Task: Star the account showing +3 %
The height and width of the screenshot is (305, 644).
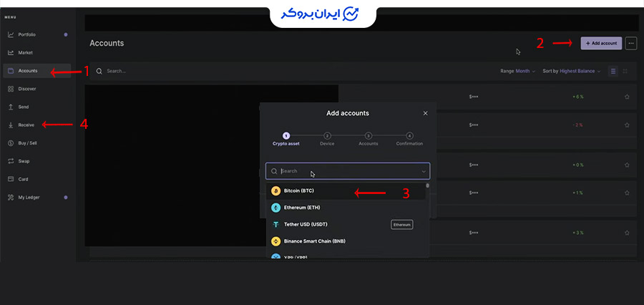Action: [x=627, y=233]
